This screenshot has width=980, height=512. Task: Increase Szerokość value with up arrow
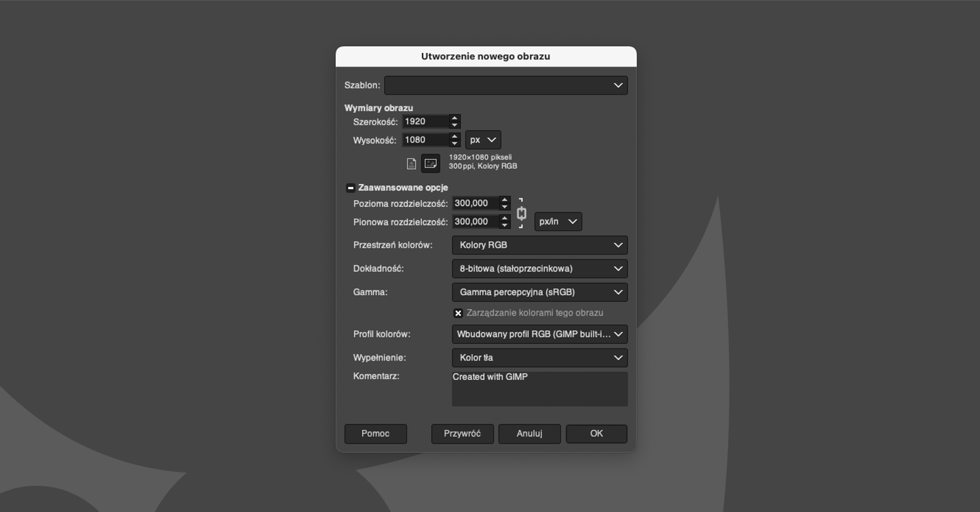click(454, 118)
